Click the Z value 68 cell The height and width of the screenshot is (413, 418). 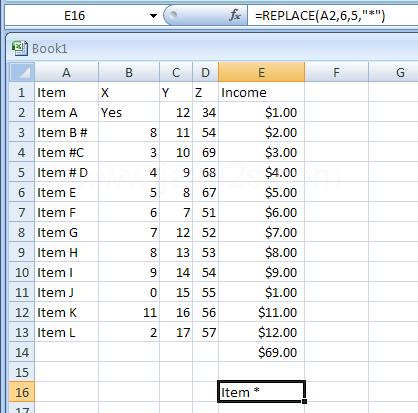[205, 172]
